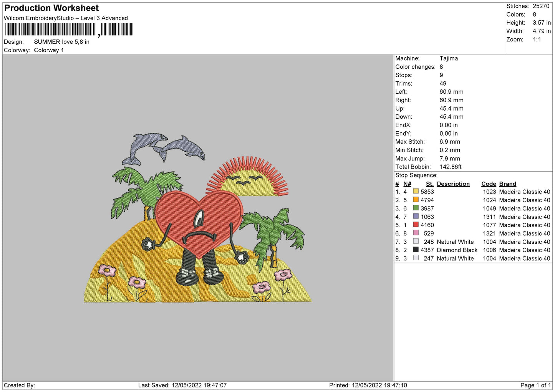Click the N# column header
This screenshot has height=392, width=555.
tap(407, 184)
